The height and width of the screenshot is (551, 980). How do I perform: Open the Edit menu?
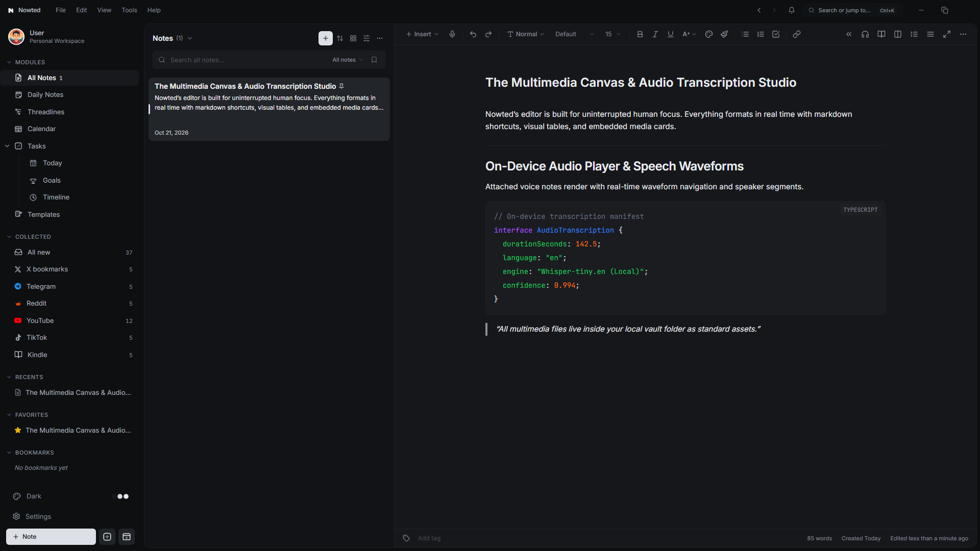tap(82, 10)
